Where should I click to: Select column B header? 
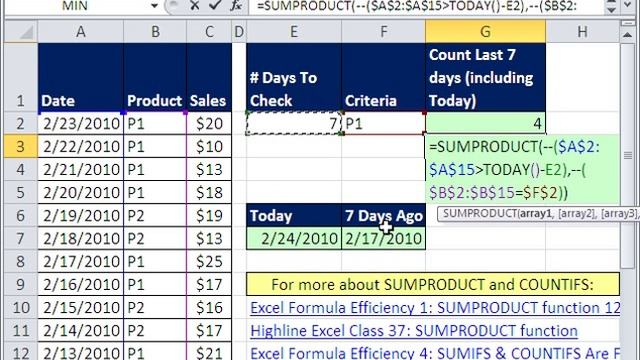click(155, 32)
